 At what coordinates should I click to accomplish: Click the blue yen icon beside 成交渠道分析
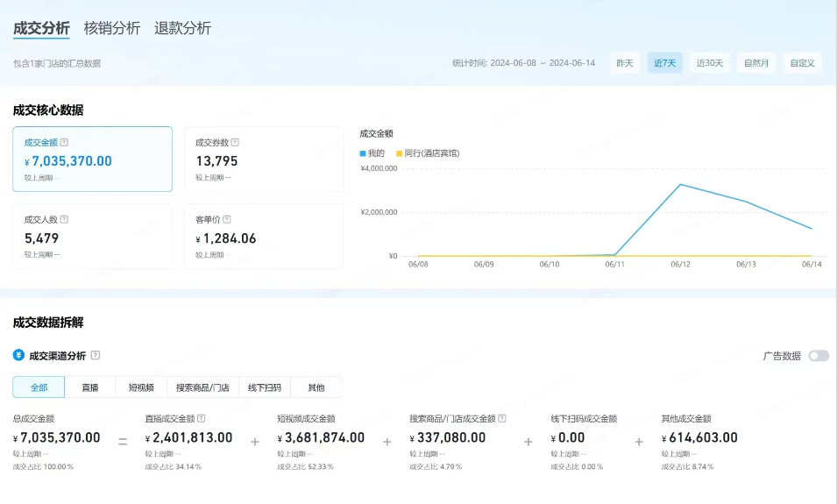tap(18, 356)
